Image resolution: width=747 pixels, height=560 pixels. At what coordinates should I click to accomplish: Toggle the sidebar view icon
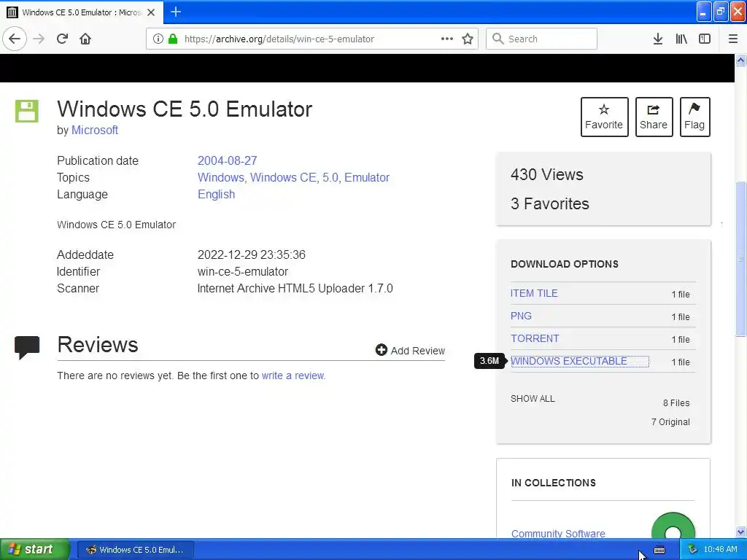[705, 39]
